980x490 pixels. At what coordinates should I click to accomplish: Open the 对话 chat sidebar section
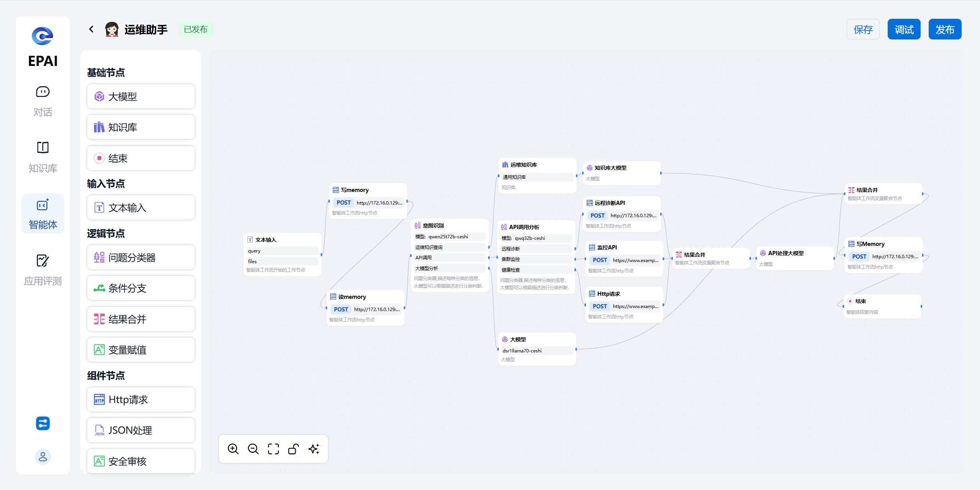(x=43, y=101)
